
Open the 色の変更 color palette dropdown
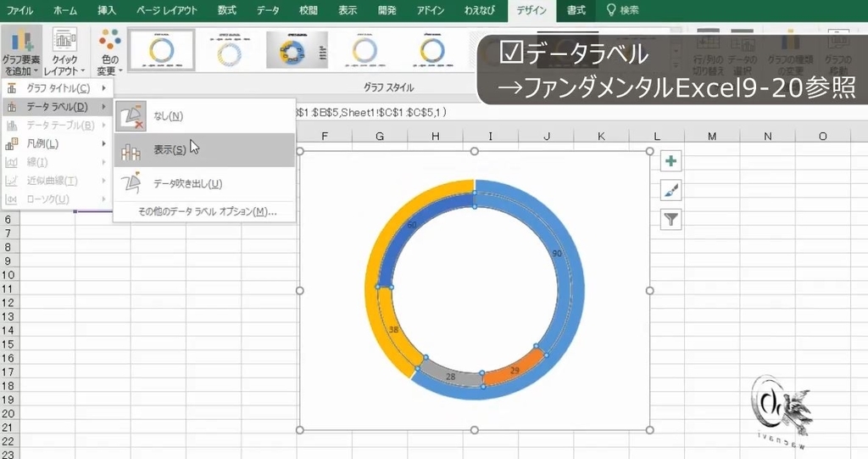(x=109, y=51)
